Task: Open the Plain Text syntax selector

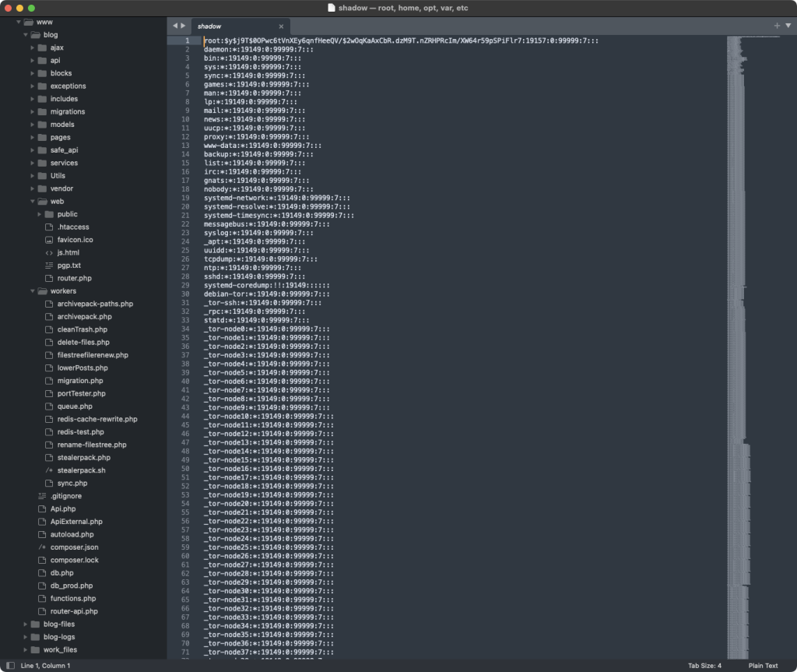Action: [763, 666]
